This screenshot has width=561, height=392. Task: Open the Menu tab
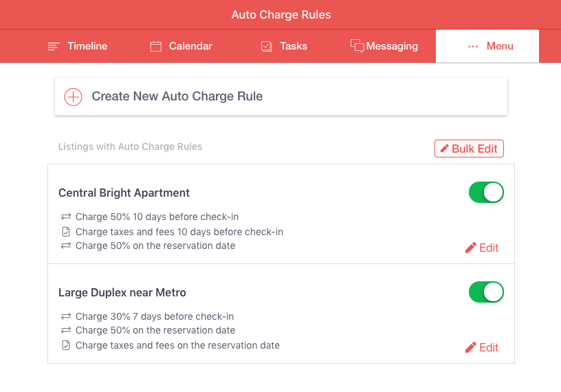point(487,46)
